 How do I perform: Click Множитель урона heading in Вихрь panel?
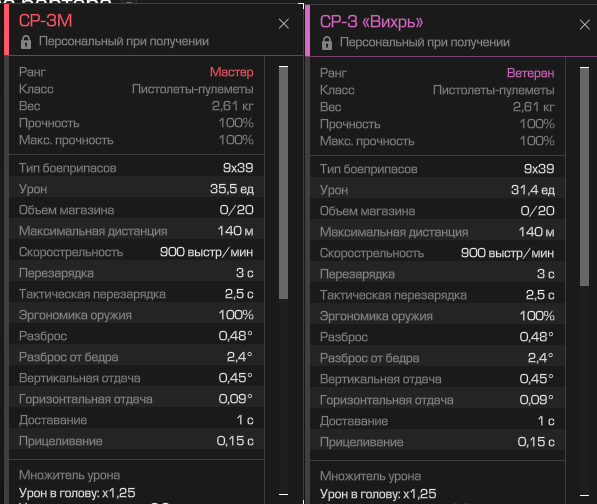(370, 476)
